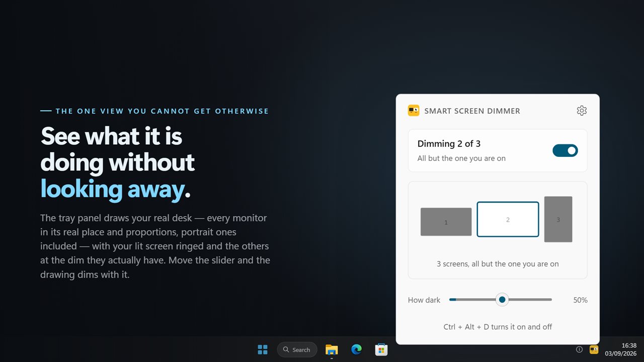Click the Windows Start button
This screenshot has height=362, width=644.
point(263,349)
